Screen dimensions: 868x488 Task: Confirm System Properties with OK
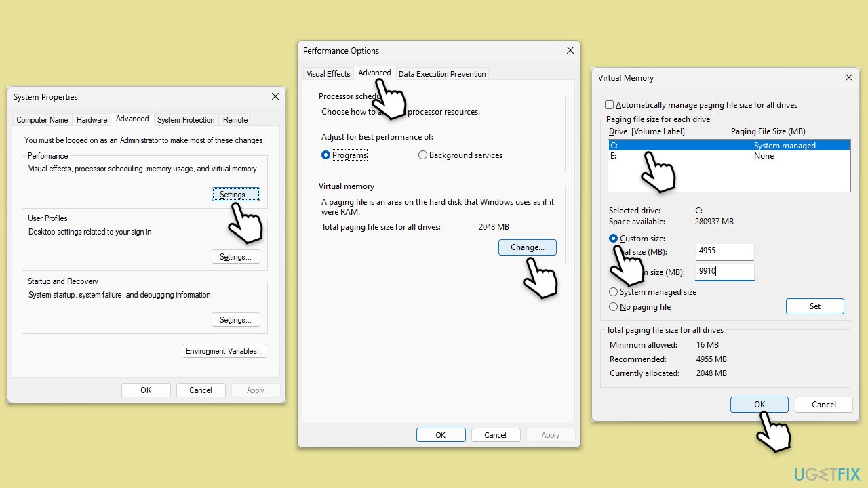pyautogui.click(x=146, y=390)
